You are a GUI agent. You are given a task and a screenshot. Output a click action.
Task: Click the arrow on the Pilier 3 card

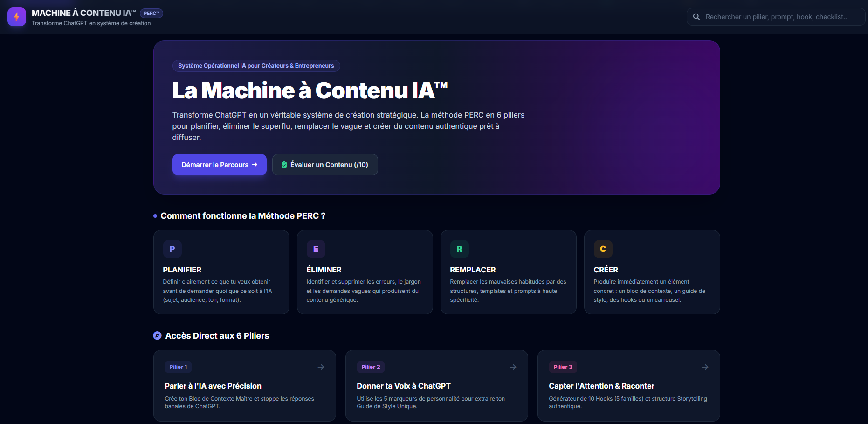pyautogui.click(x=705, y=367)
